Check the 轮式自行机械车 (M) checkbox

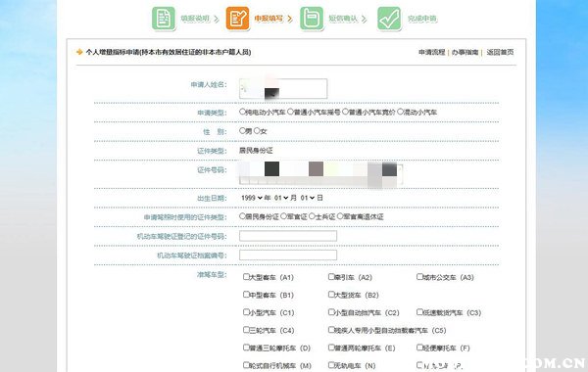click(246, 365)
